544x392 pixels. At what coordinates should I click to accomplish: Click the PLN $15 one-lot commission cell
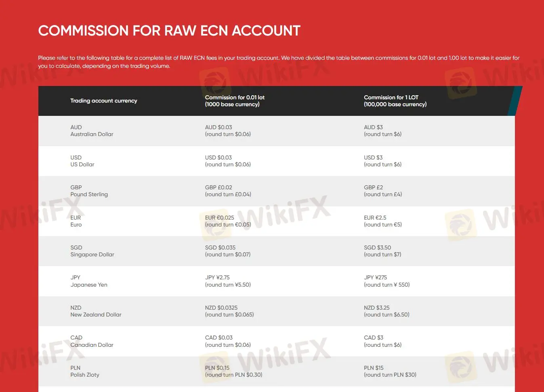tap(390, 371)
